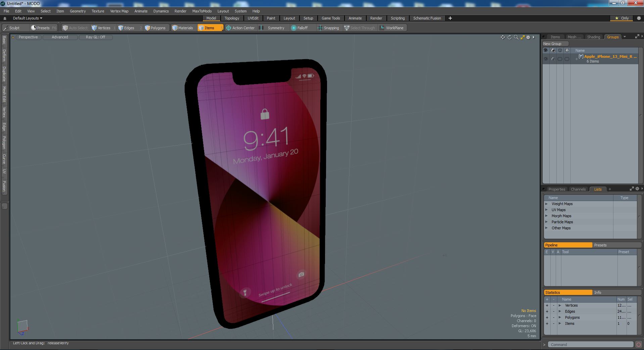Expand the Morph Maps list entry
Image resolution: width=644 pixels, height=350 pixels.
(x=546, y=216)
